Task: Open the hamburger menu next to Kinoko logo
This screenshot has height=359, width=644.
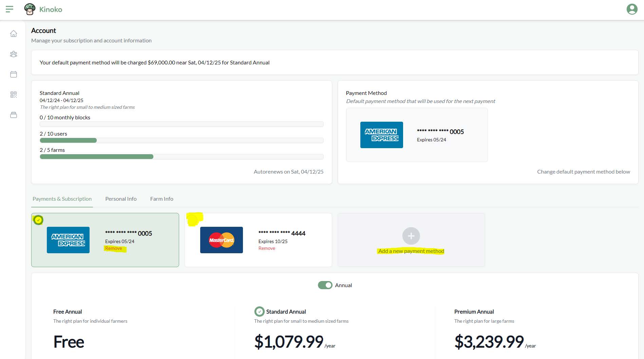Action: [10, 9]
